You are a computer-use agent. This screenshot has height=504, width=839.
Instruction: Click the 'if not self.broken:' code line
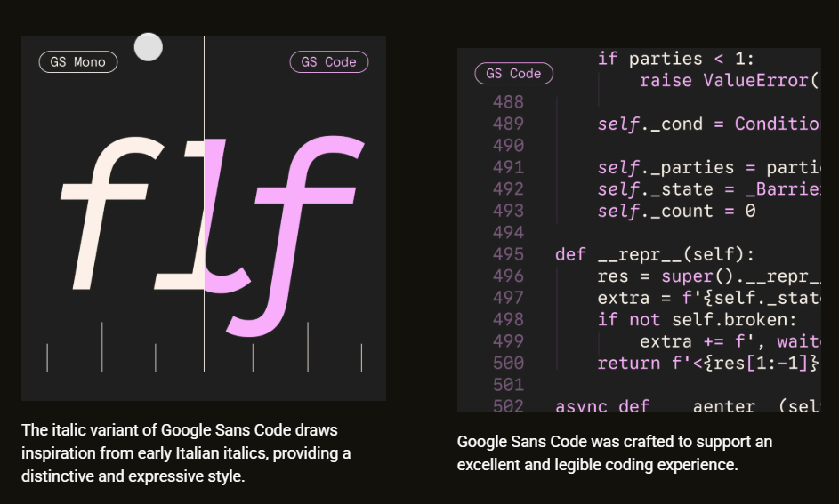click(698, 320)
